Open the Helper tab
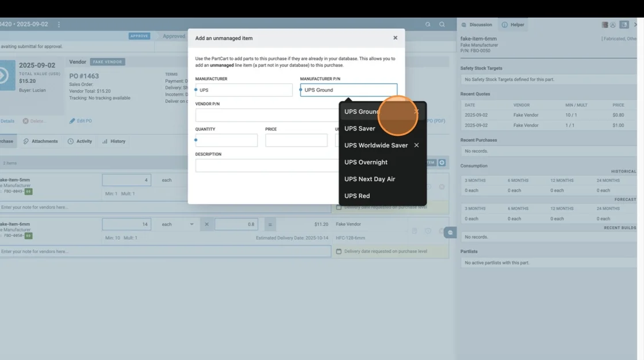Image resolution: width=644 pixels, height=360 pixels. click(x=513, y=25)
